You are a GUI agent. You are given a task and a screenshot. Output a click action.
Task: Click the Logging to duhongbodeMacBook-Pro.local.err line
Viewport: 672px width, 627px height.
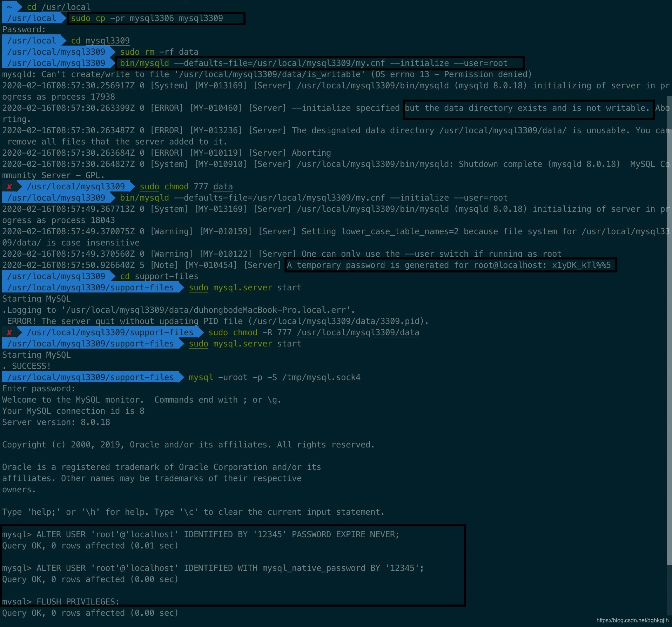coord(179,310)
